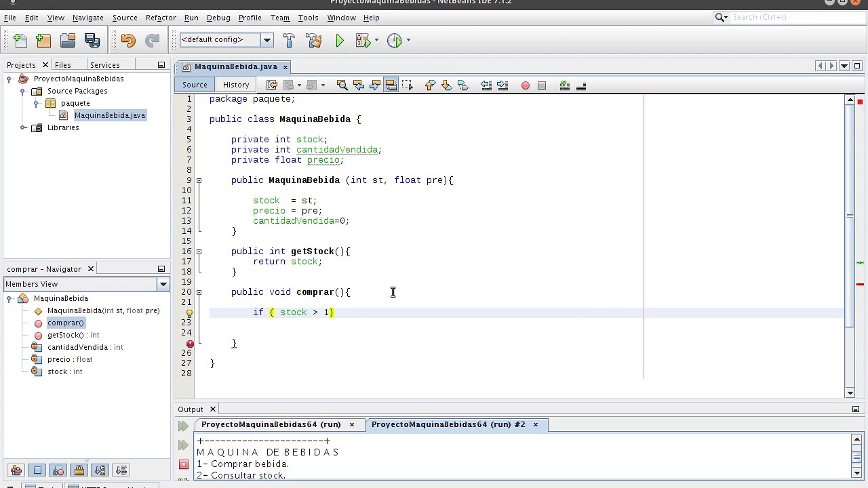Click the Debug Project icon

363,40
